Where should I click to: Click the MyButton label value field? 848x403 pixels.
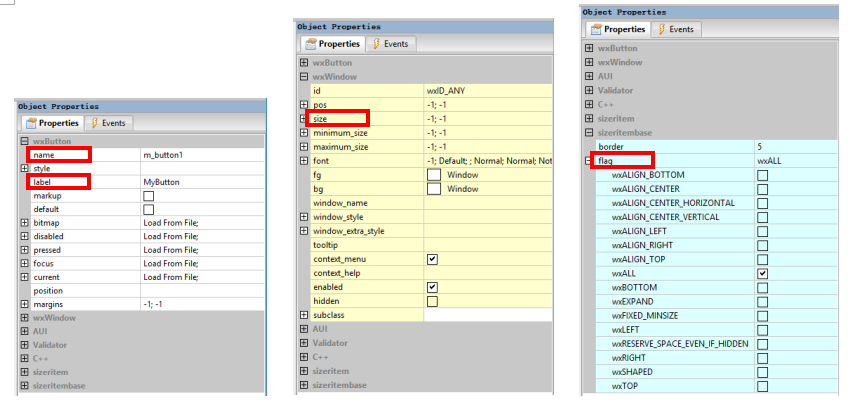pyautogui.click(x=200, y=182)
